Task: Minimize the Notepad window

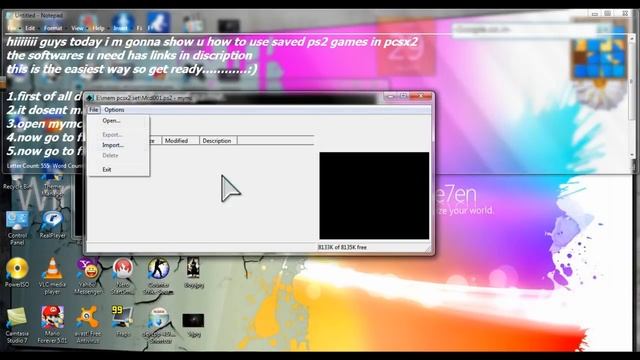Action: [x=595, y=14]
